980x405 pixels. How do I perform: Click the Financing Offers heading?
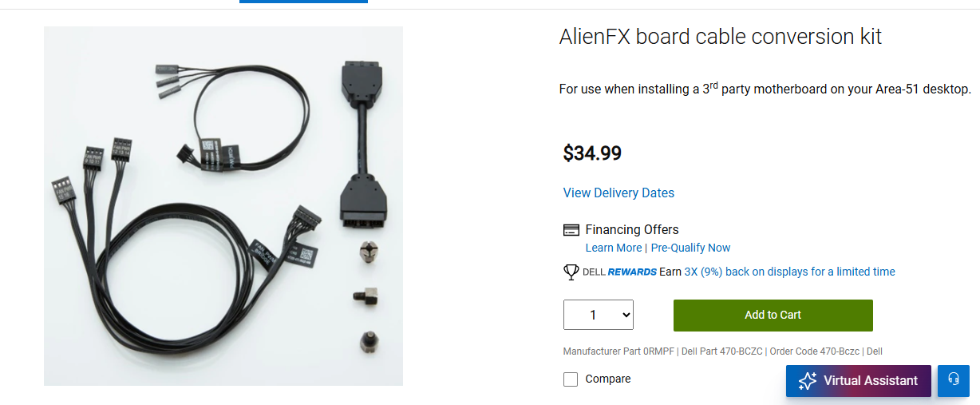[631, 230]
